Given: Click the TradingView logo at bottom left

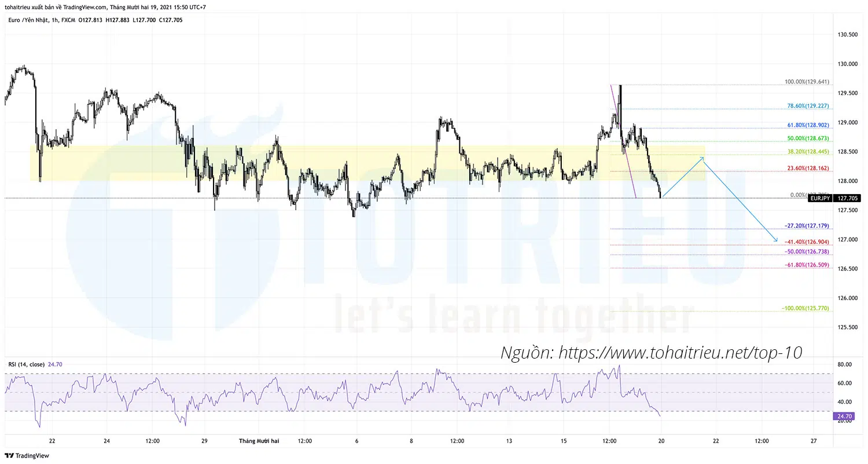Looking at the screenshot, I should [27, 455].
